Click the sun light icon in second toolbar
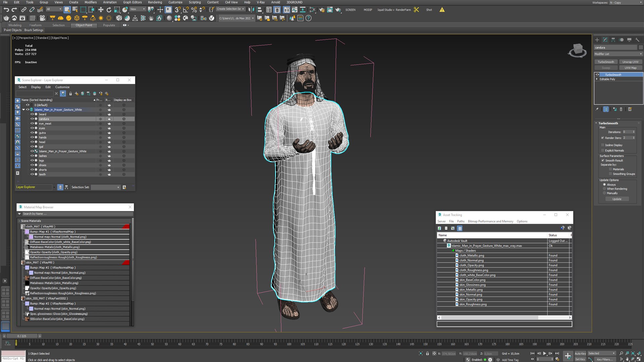Viewport: 644px width, 362px height. pyautogui.click(x=101, y=18)
